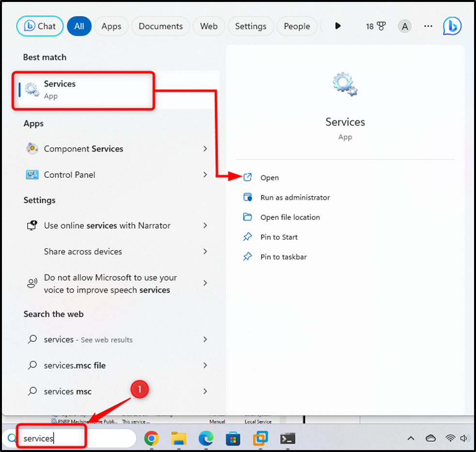Open the account profile icon
The width and height of the screenshot is (476, 452).
[404, 26]
